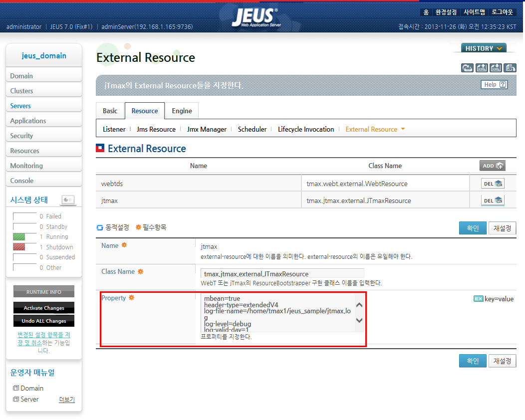
Task: Switch to the Engine tab
Action: coord(182,111)
